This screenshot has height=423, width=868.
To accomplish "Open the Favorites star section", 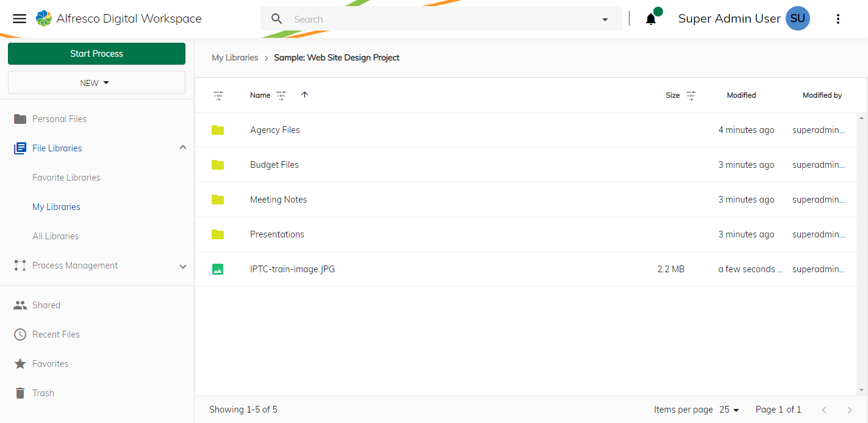I will [x=49, y=363].
